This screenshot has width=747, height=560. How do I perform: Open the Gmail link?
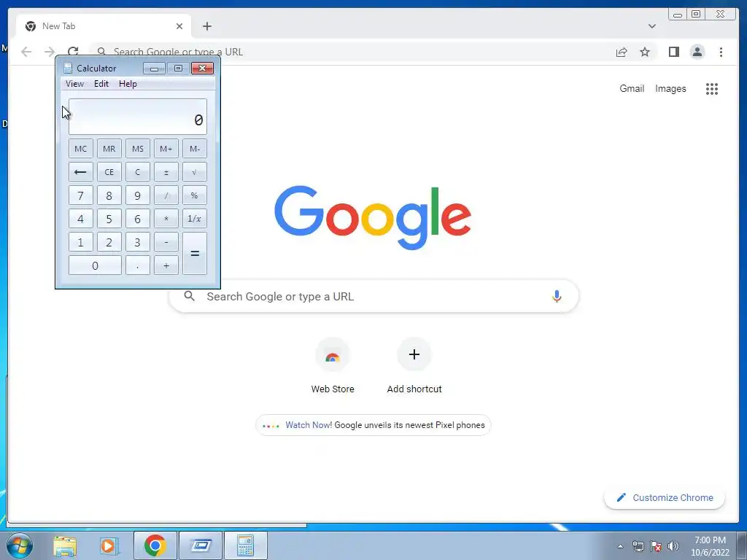pos(632,88)
